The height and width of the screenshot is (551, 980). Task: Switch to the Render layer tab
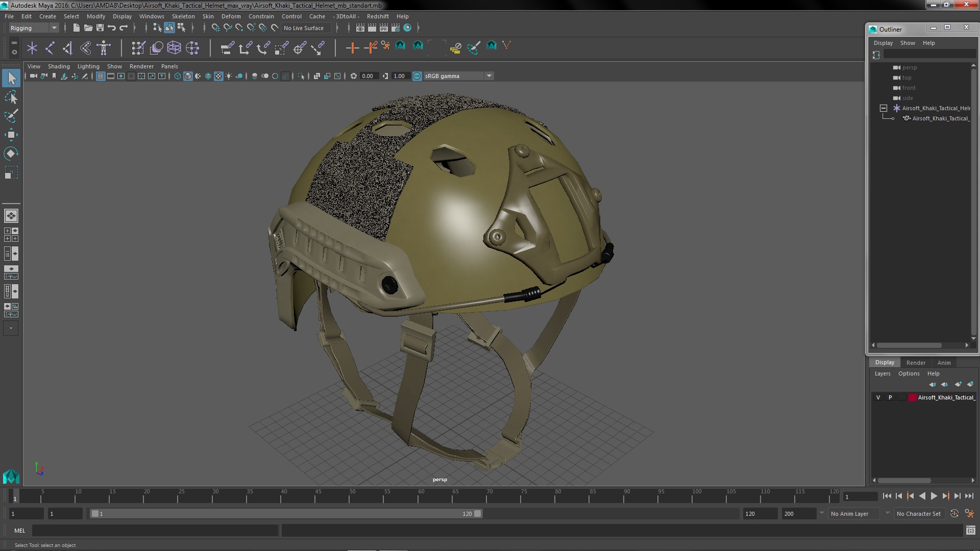coord(916,363)
